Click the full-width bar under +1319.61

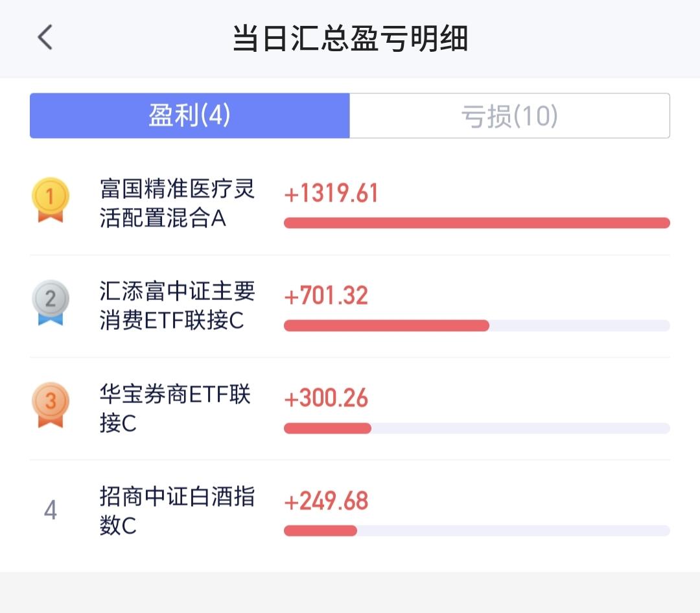coord(476,223)
